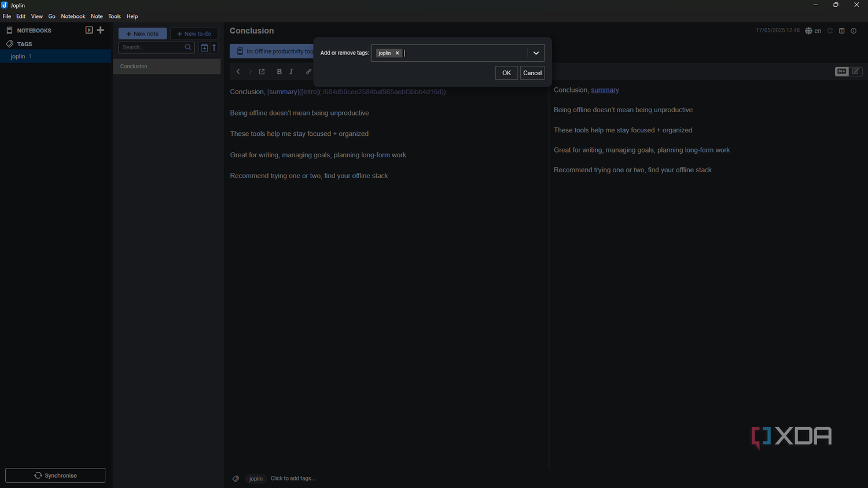The image size is (868, 488).
Task: Apply italic formatting
Action: (291, 72)
